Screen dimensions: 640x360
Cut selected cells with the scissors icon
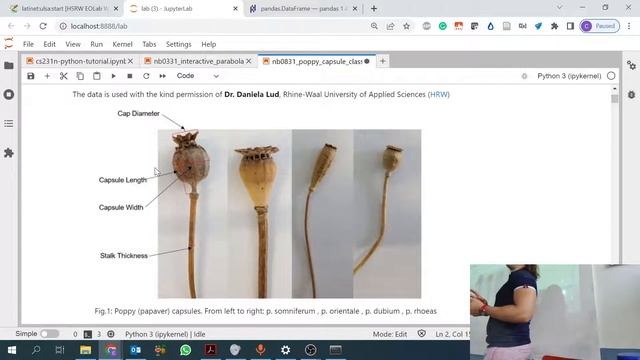click(64, 76)
